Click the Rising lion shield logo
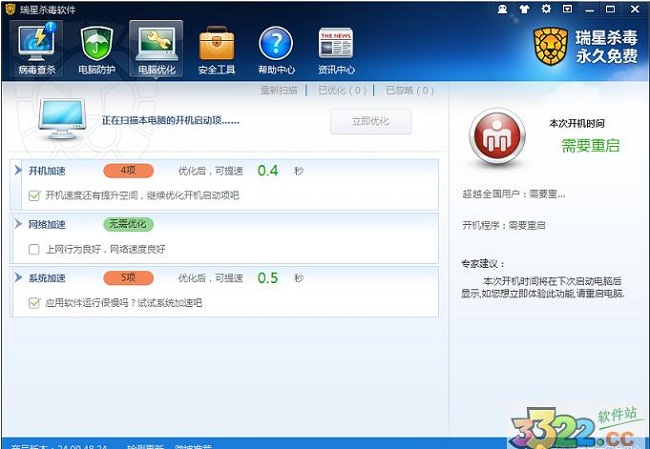650x449 pixels. click(x=551, y=46)
